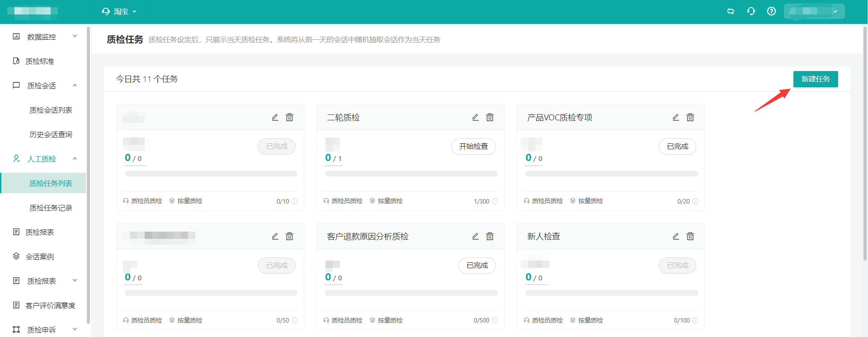This screenshot has height=337, width=868.
Task: Open 质检任务记录 in the sidebar
Action: click(51, 208)
